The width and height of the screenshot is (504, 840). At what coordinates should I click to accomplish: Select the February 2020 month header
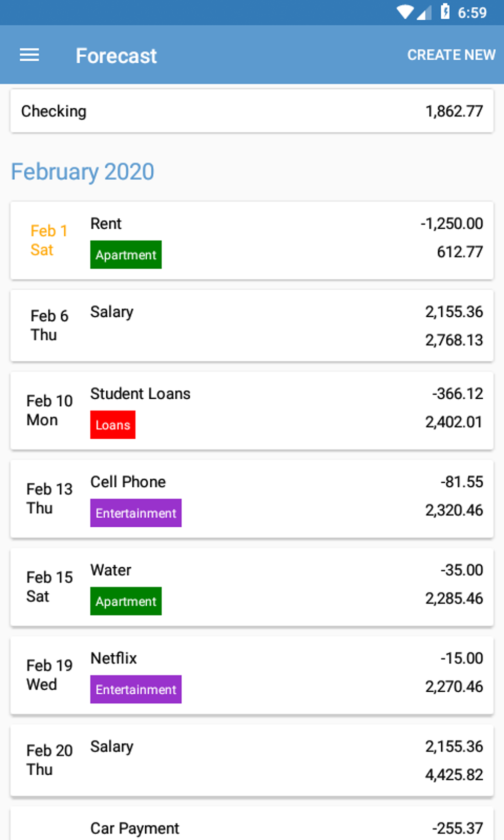point(83,171)
